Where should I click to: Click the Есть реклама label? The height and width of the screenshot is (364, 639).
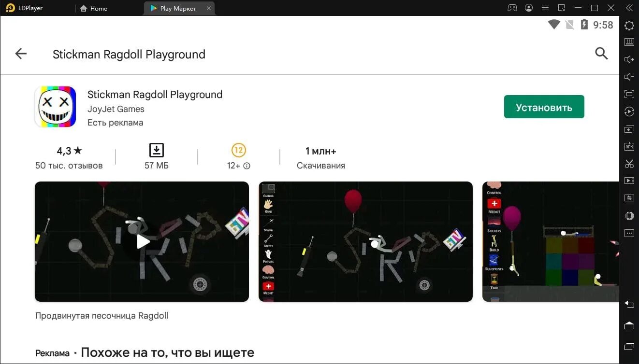[116, 123]
